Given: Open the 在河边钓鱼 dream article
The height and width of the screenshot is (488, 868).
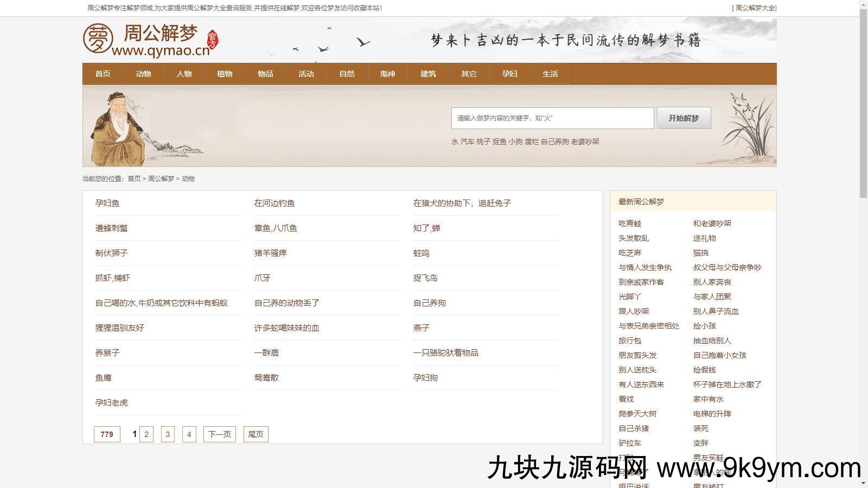Looking at the screenshot, I should coord(275,203).
